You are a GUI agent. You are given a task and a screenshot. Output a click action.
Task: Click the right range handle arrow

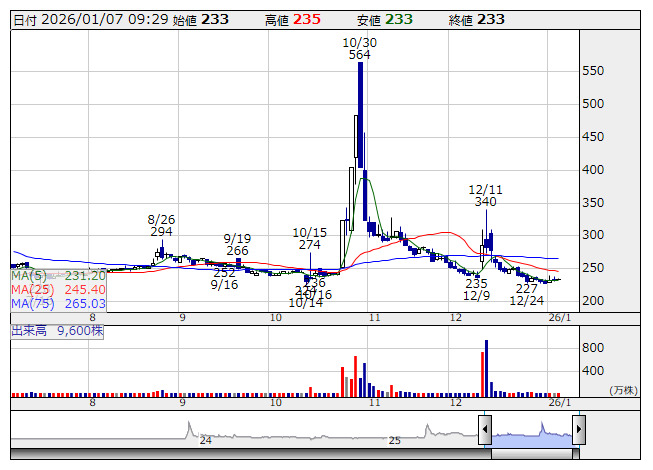578,430
